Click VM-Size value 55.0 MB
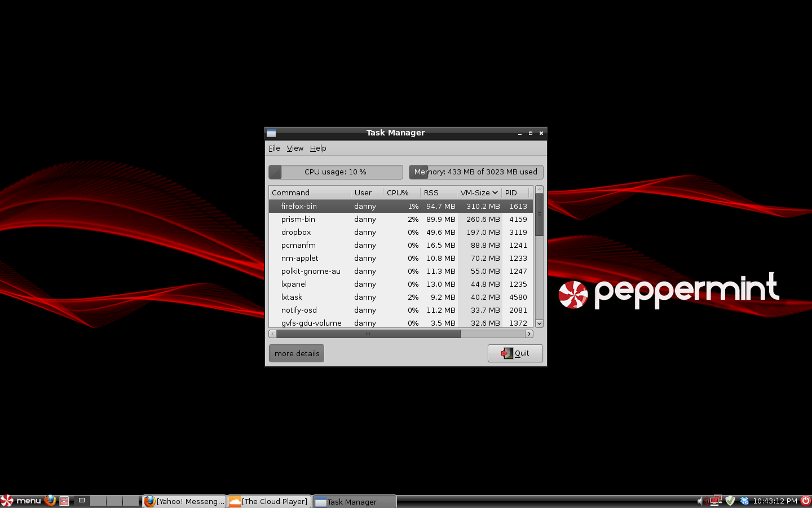The width and height of the screenshot is (812, 508). pos(486,271)
